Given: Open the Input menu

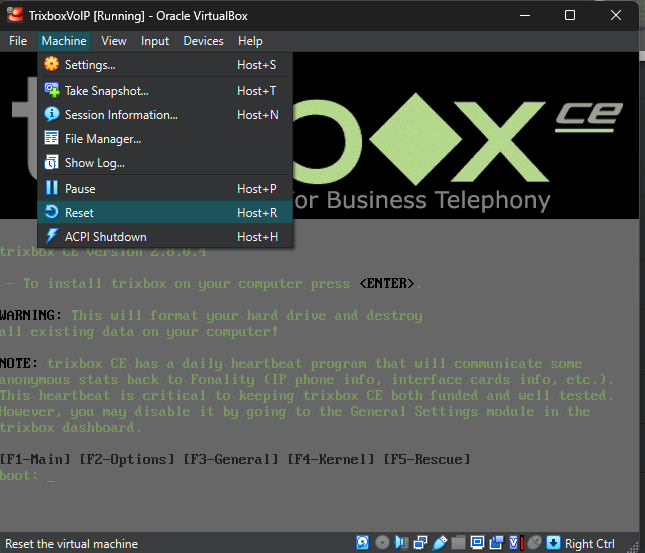Looking at the screenshot, I should 155,41.
